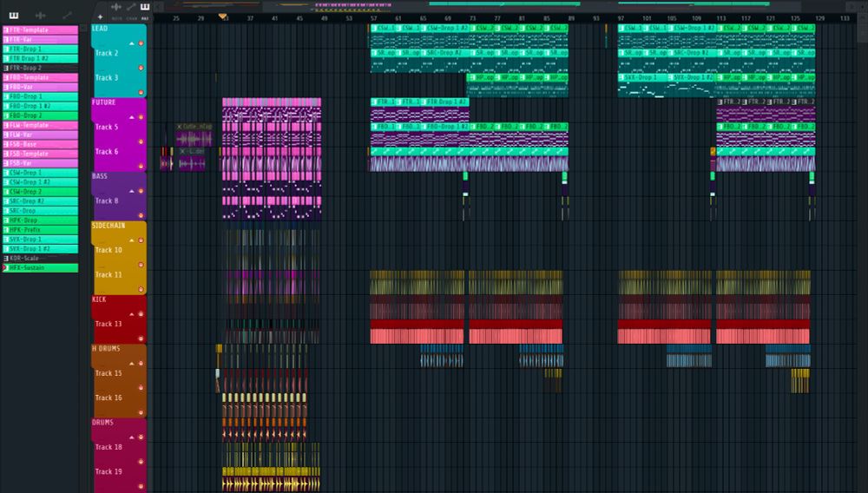Mute Track 10
Screen dimensions: 868x493
coord(141,265)
